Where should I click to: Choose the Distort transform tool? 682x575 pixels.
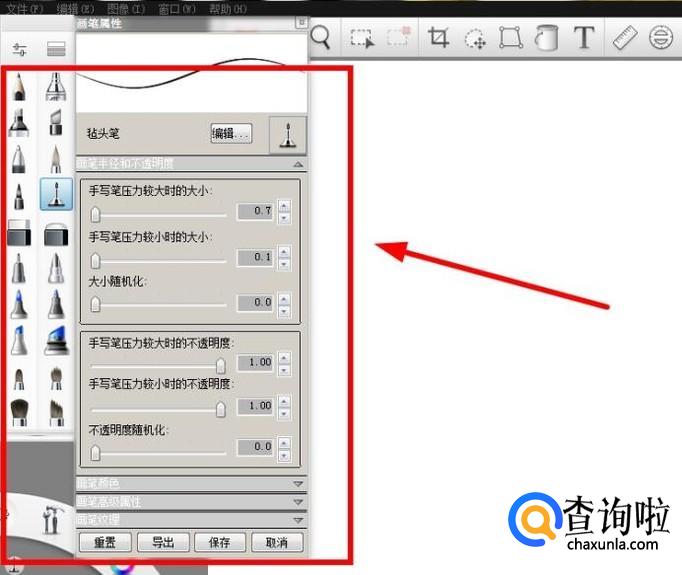[511, 38]
